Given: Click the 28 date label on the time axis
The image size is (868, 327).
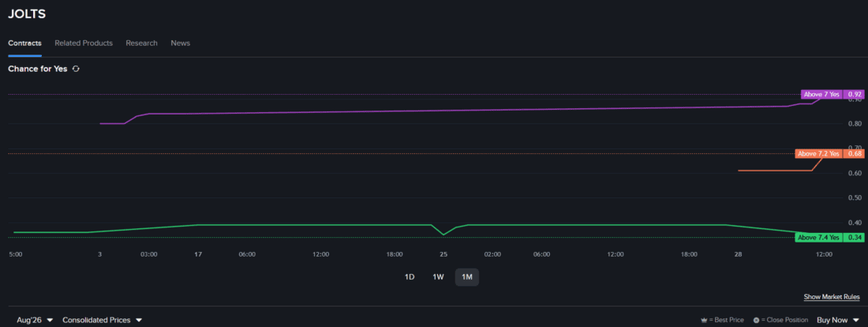Looking at the screenshot, I should [x=738, y=254].
